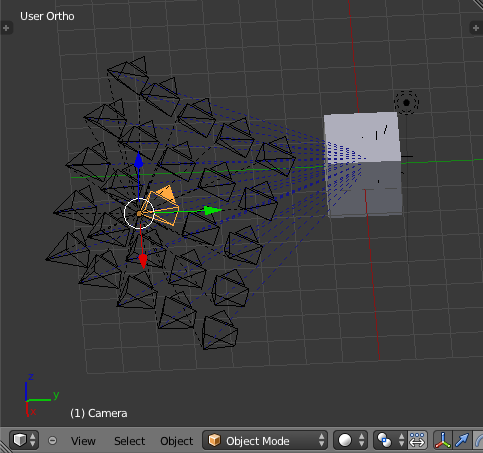483x453 pixels.
Task: Select the translate manipulator arrow icon
Action: 462,440
